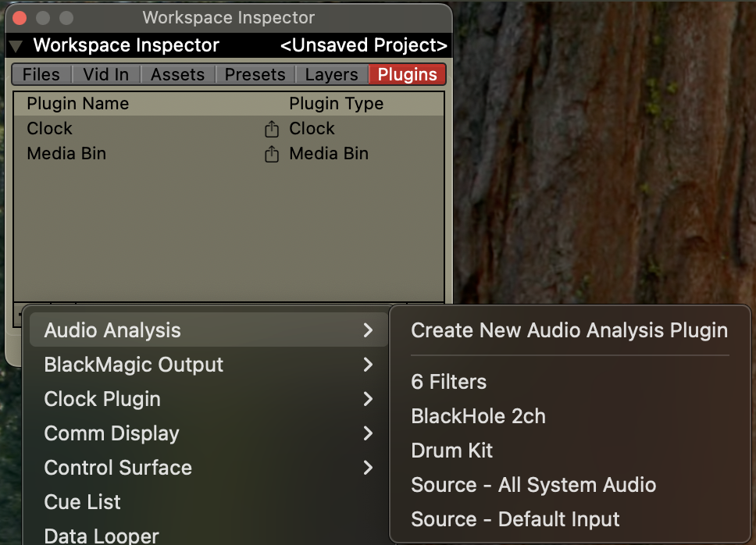This screenshot has height=545, width=756.
Task: Click the Plugin Name column header
Action: point(78,104)
